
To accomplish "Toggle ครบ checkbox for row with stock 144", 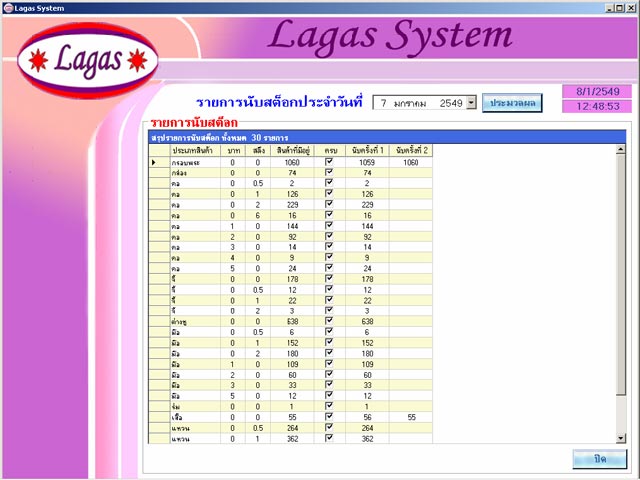I will pos(329,225).
